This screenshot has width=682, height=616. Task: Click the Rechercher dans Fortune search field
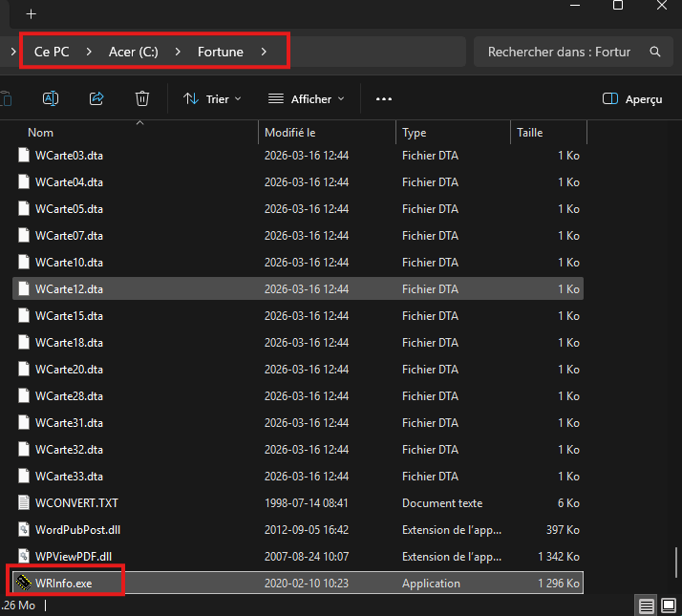[559, 52]
